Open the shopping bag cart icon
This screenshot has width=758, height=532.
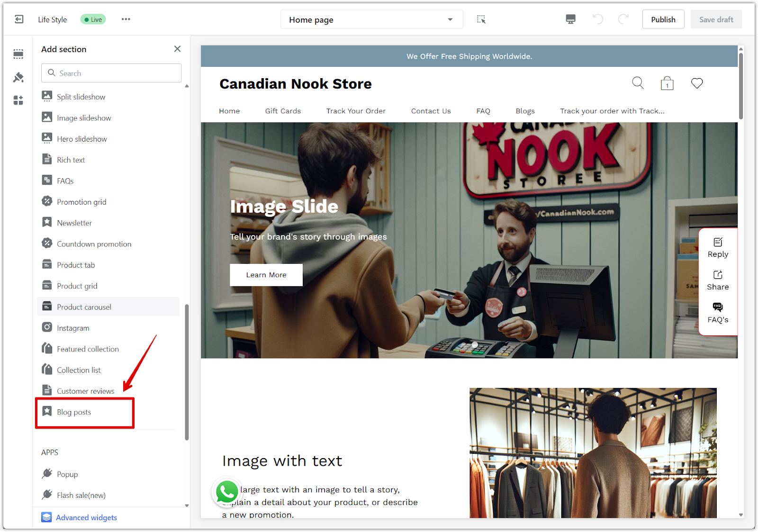(667, 83)
